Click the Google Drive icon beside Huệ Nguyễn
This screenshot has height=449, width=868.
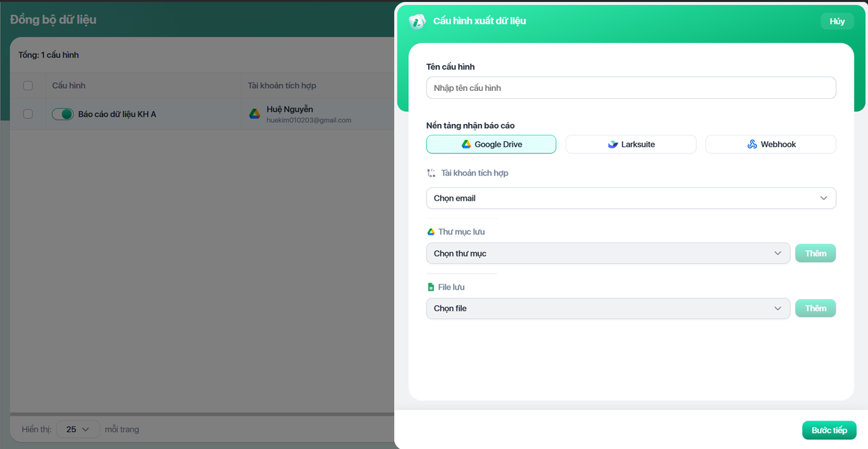click(x=254, y=114)
